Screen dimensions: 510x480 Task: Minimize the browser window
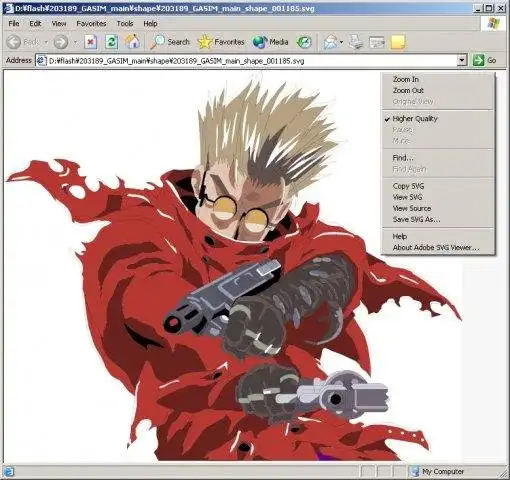478,9
